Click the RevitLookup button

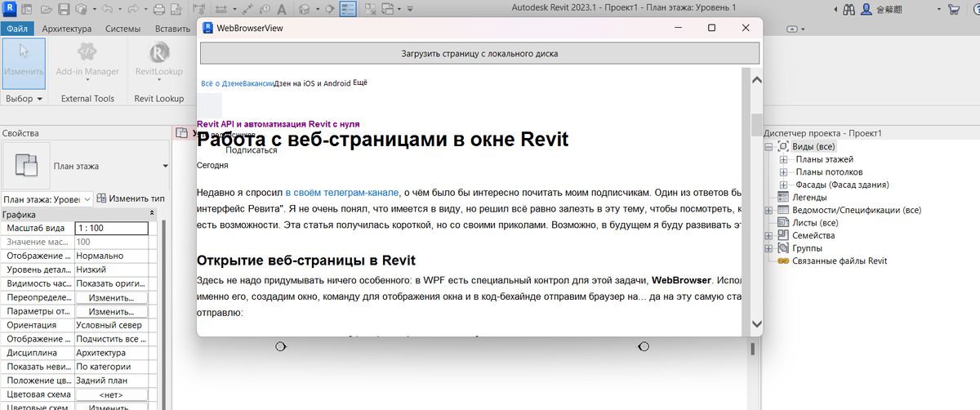[x=158, y=61]
